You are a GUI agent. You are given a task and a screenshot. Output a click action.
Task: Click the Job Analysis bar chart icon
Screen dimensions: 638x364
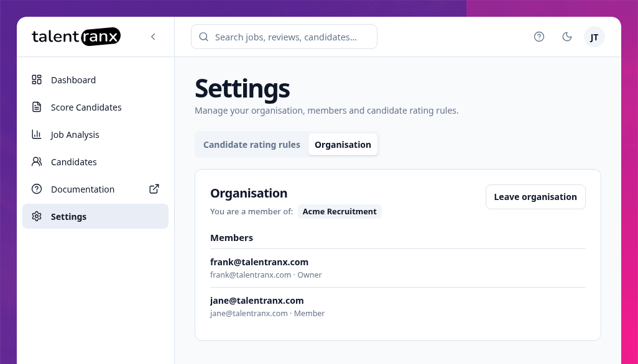(x=37, y=134)
